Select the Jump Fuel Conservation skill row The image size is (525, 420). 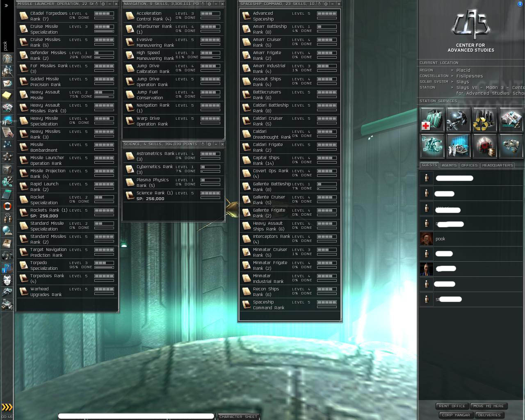pyautogui.click(x=174, y=95)
